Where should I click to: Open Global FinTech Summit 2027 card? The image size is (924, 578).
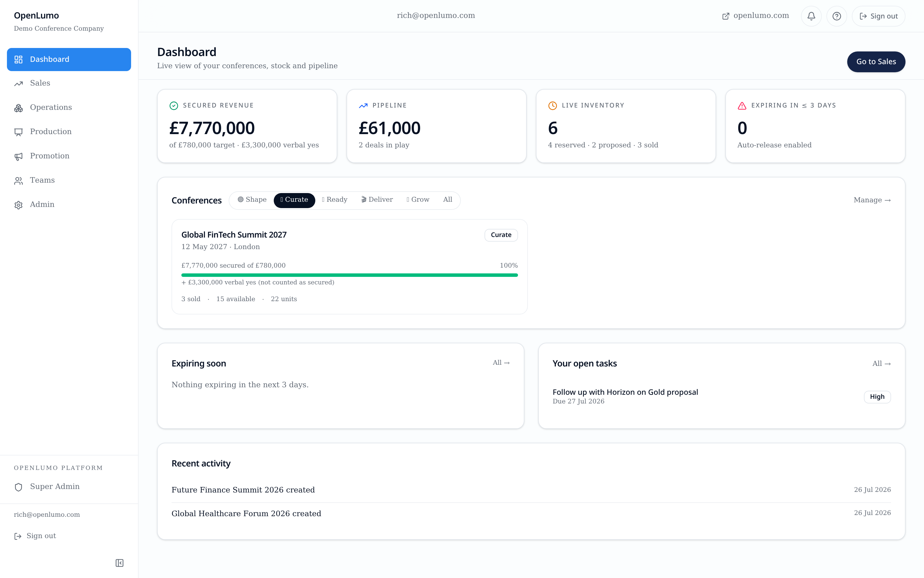point(349,267)
